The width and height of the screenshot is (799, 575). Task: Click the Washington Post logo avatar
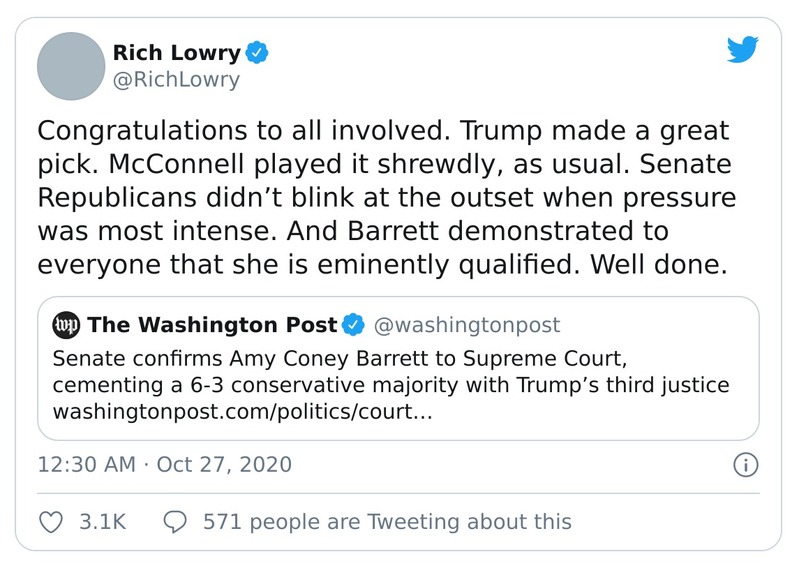(x=66, y=325)
